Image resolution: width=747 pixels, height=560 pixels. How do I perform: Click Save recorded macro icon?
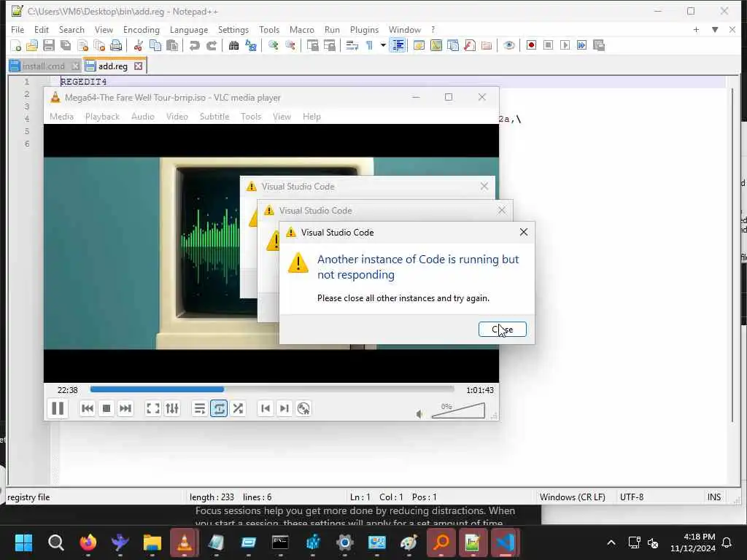[x=599, y=46]
